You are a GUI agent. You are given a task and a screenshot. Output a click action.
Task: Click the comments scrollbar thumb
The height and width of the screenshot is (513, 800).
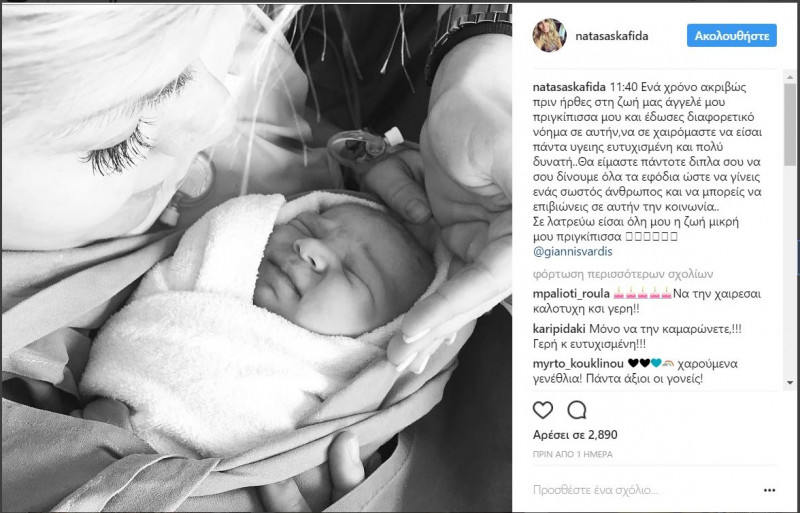pos(790,125)
